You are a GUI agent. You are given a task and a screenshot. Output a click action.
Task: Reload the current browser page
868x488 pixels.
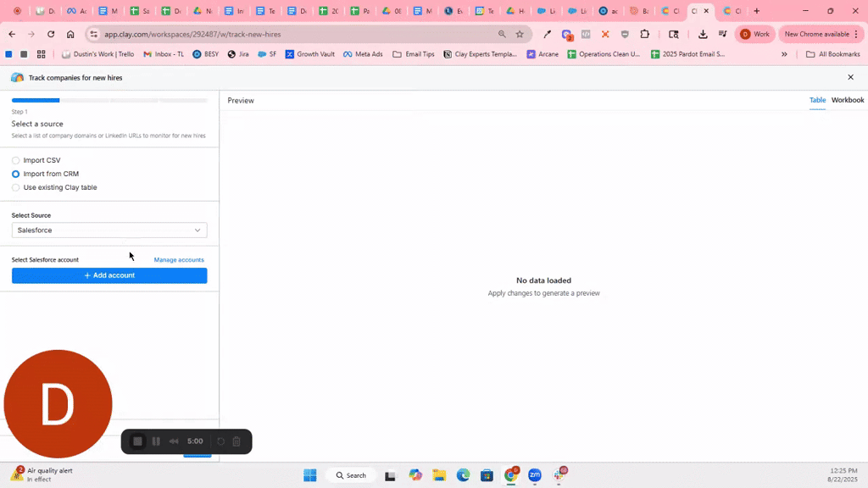51,34
